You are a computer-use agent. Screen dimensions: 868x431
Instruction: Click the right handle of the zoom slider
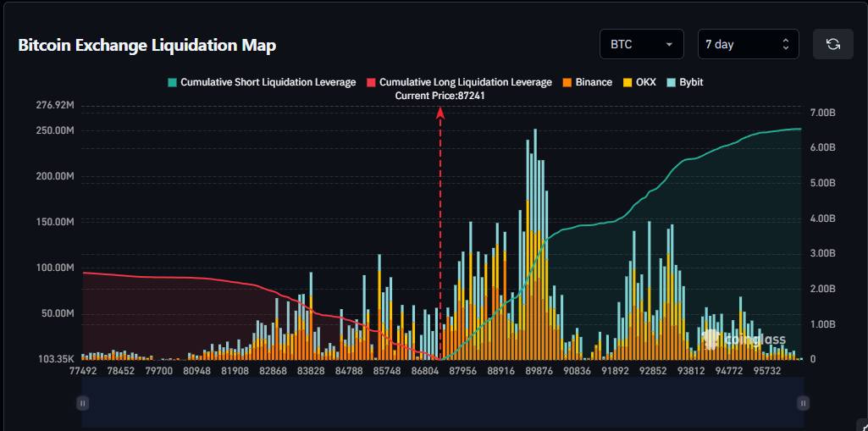click(802, 404)
